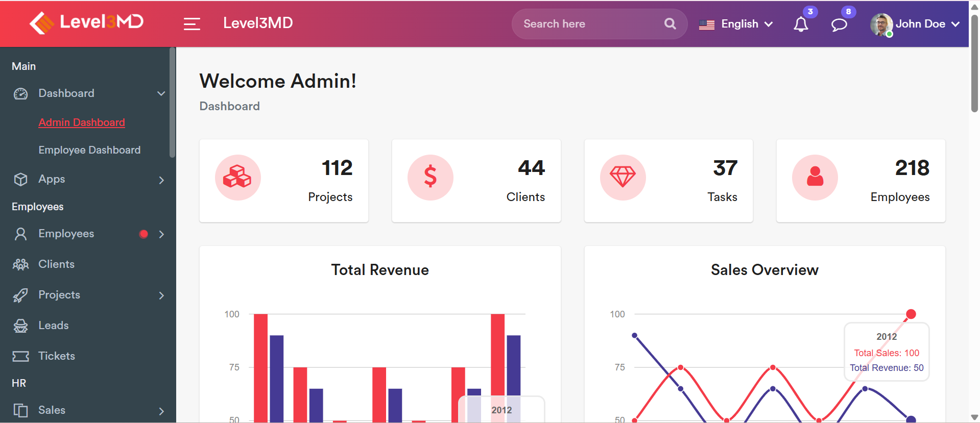Click the Tasks diamond icon
This screenshot has height=423, width=980.
click(x=623, y=178)
